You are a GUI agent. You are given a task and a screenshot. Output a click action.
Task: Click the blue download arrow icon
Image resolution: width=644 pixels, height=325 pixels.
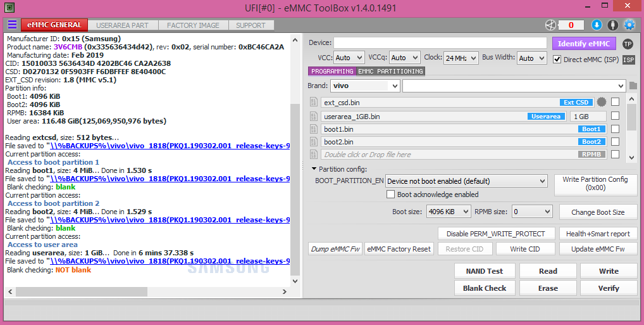(597, 25)
